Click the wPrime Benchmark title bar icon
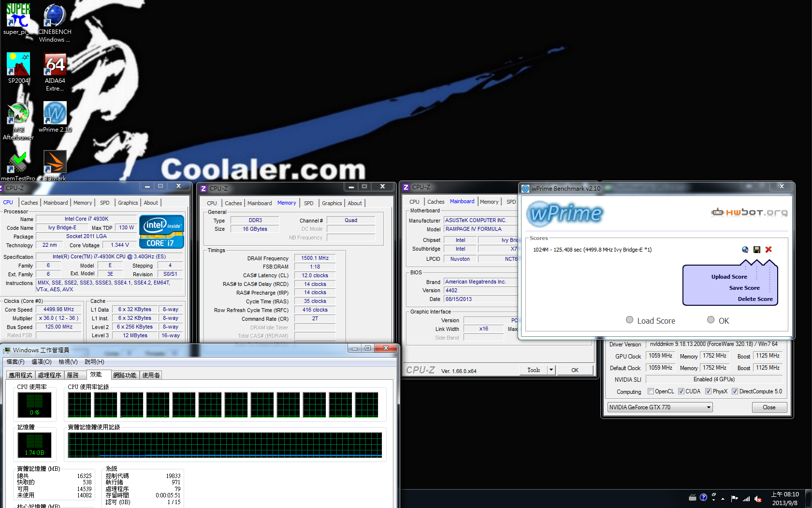The height and width of the screenshot is (508, 812). click(525, 188)
